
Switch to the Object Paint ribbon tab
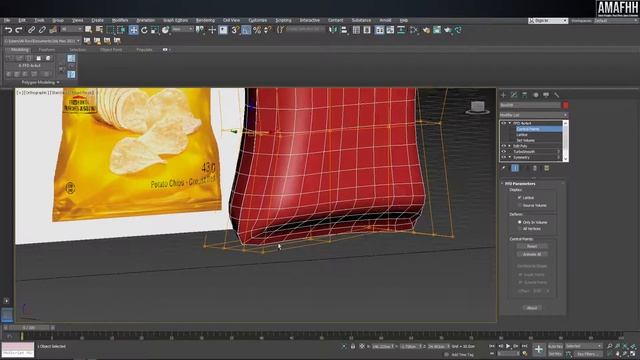pos(111,50)
